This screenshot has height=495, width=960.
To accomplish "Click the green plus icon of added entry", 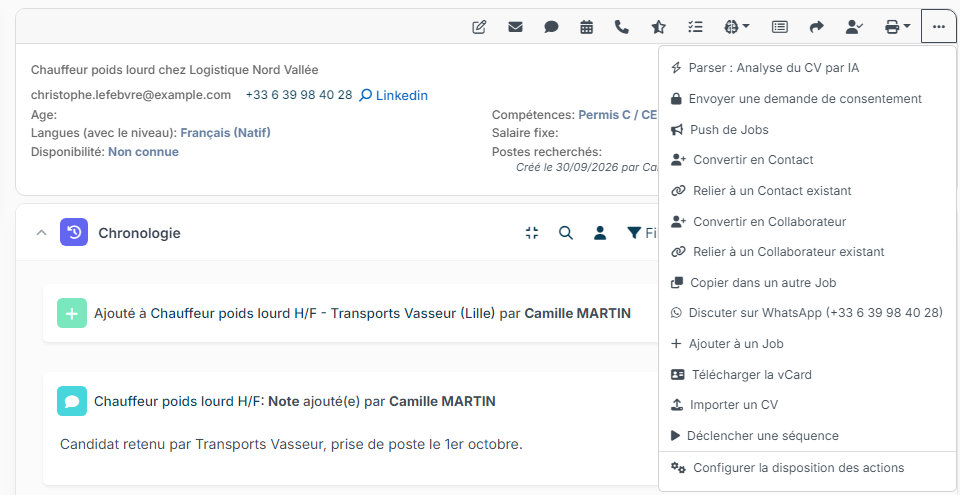I will tap(72, 314).
